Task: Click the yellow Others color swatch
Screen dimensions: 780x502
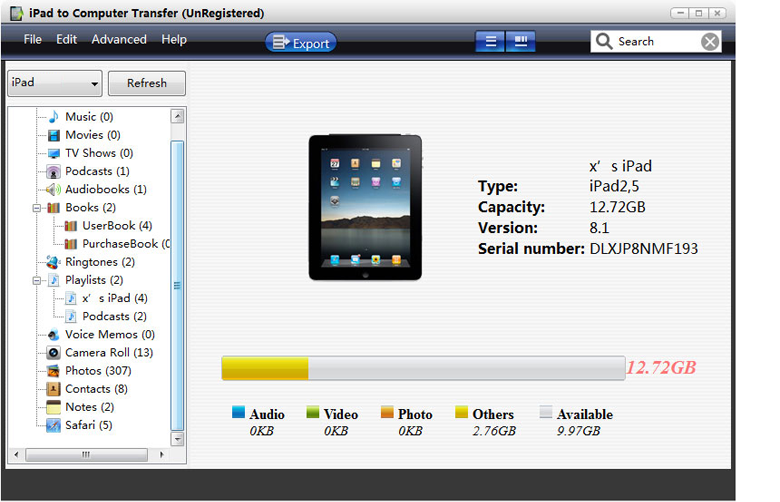Action: (462, 412)
